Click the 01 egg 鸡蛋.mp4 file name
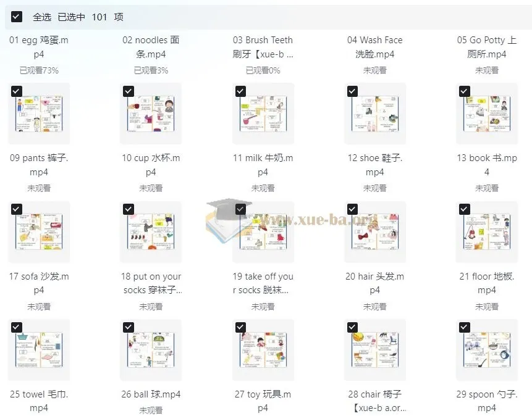 [x=39, y=47]
